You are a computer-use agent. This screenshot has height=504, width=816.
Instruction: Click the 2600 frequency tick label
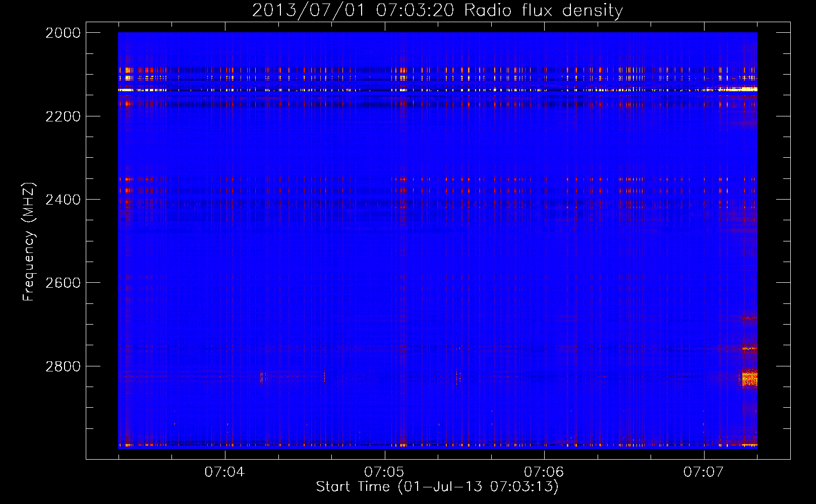pos(63,283)
